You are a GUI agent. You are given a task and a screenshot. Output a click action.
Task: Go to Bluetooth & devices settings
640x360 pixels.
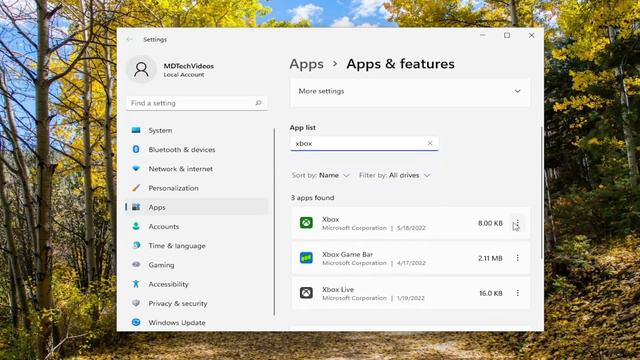pyautogui.click(x=196, y=149)
